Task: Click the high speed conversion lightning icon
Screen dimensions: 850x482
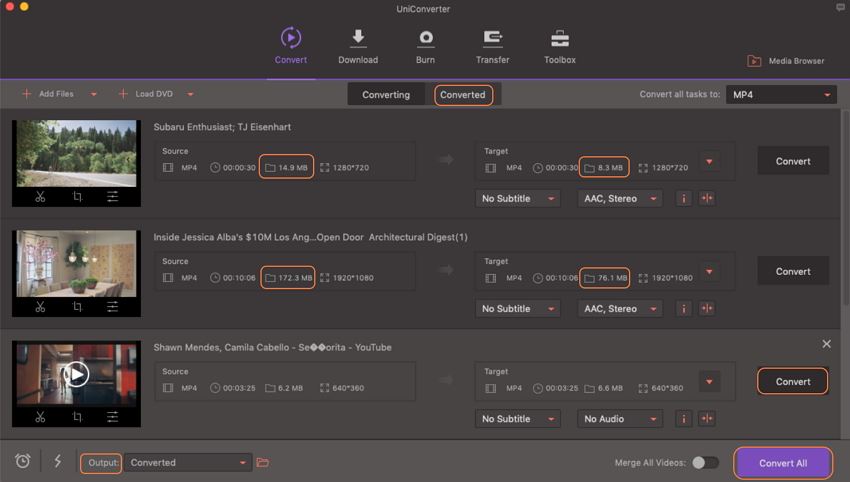Action: pos(57,461)
